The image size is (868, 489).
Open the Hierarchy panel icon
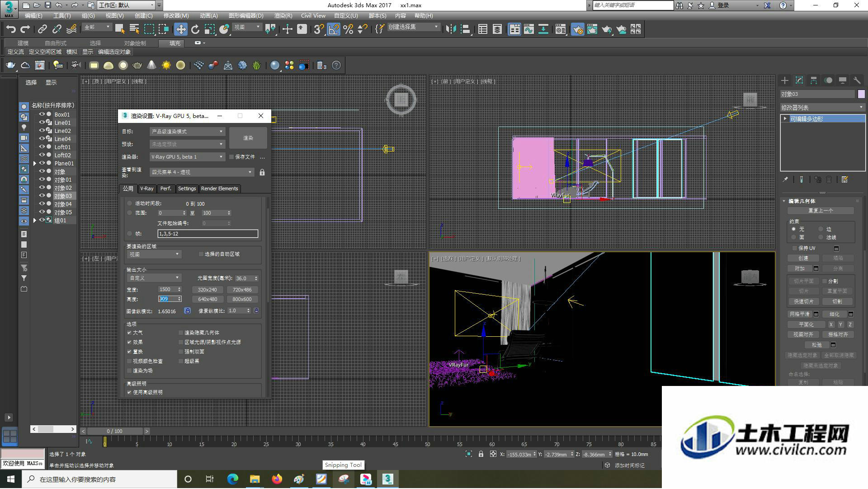pyautogui.click(x=814, y=80)
